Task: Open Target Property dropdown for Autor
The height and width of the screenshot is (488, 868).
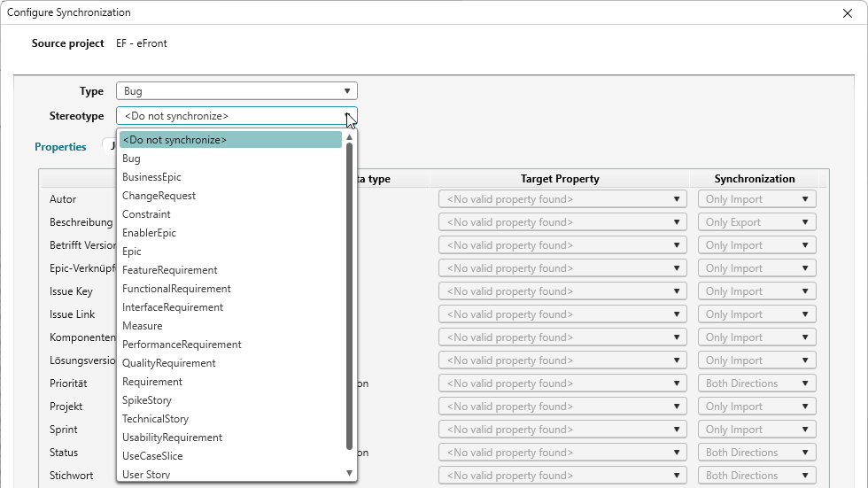Action: (562, 199)
